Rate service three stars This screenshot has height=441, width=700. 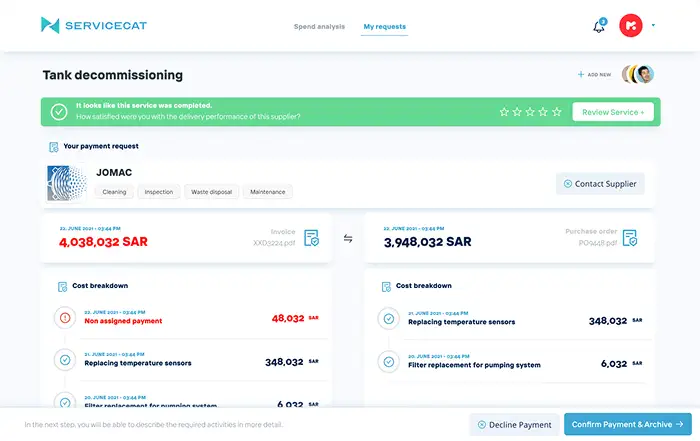(x=530, y=112)
